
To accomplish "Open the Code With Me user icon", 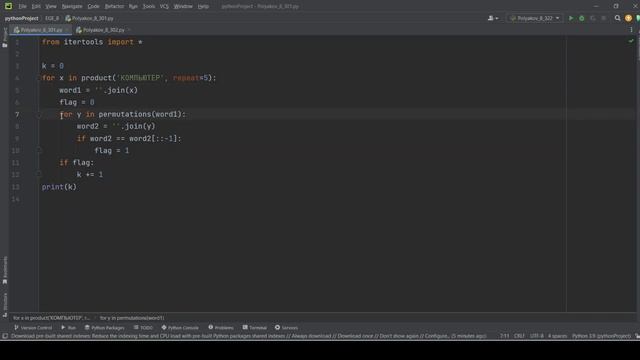I will coord(493,18).
